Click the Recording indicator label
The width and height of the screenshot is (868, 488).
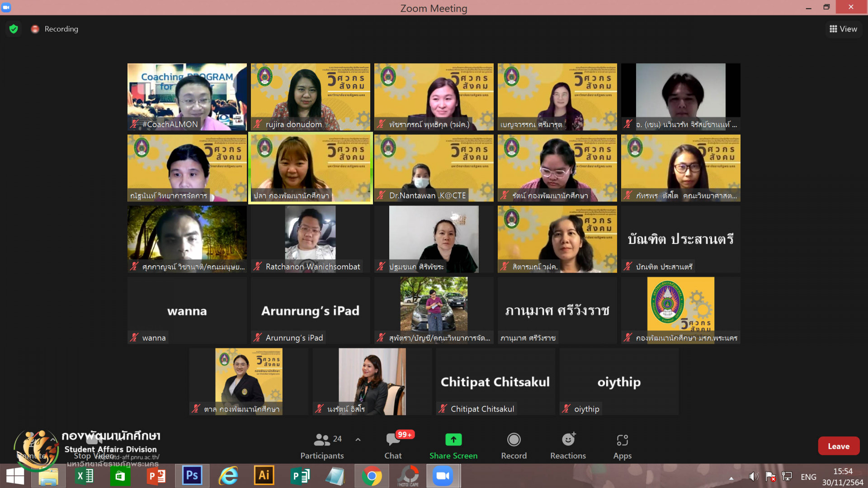pos(61,29)
